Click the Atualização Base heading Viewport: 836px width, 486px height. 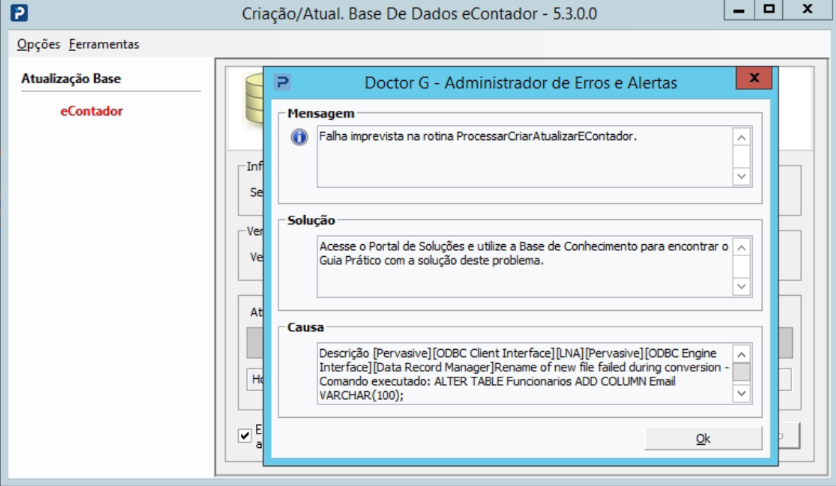pyautogui.click(x=71, y=78)
